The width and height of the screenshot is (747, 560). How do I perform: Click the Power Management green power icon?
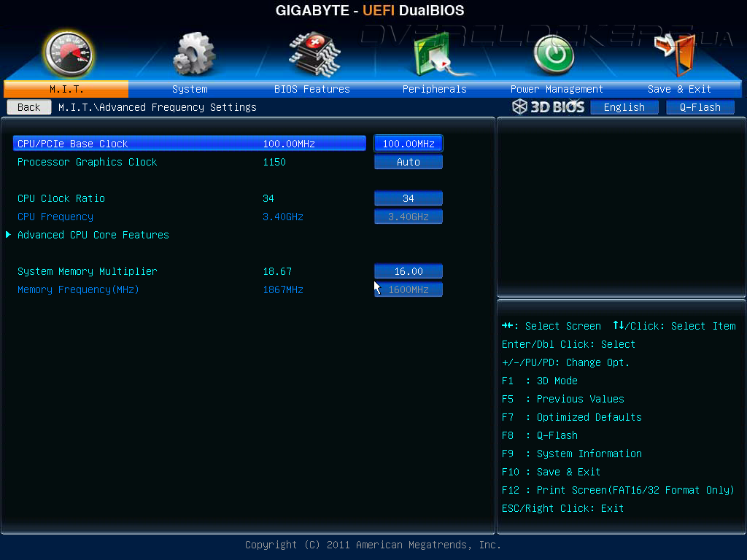[x=554, y=55]
